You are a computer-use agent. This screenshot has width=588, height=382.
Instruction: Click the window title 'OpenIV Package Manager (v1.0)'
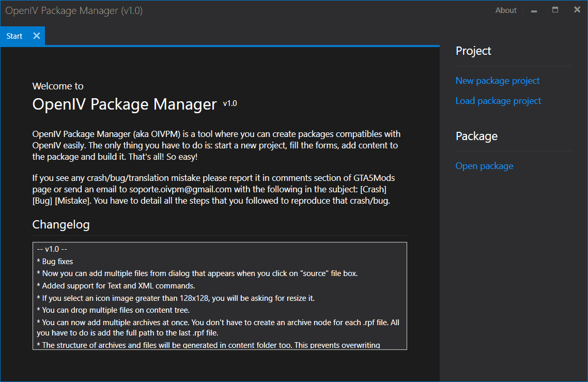click(74, 10)
